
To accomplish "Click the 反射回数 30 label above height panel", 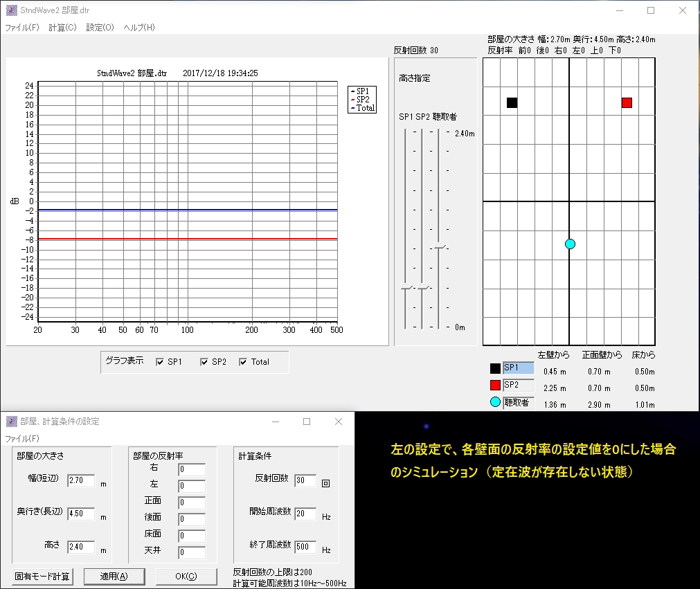I will pyautogui.click(x=415, y=51).
